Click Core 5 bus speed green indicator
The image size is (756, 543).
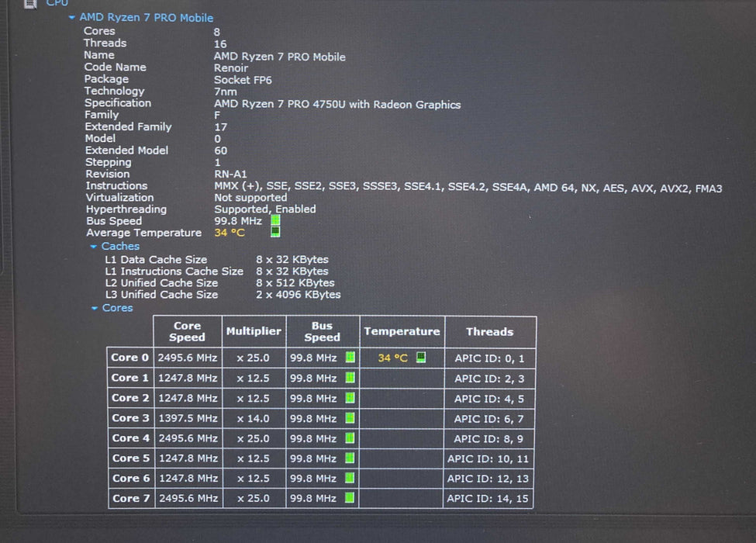[x=350, y=458]
